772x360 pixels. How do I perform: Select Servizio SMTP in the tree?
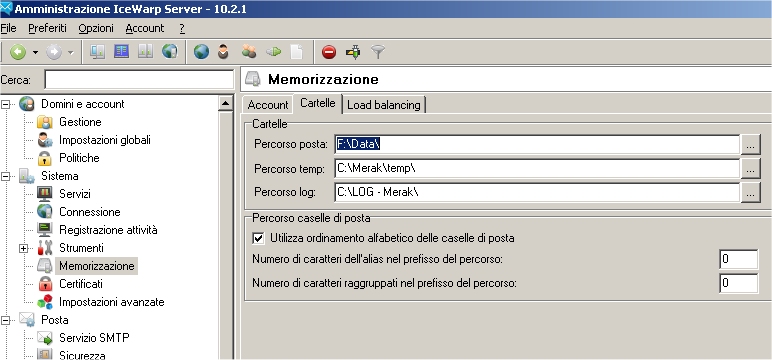(95, 338)
